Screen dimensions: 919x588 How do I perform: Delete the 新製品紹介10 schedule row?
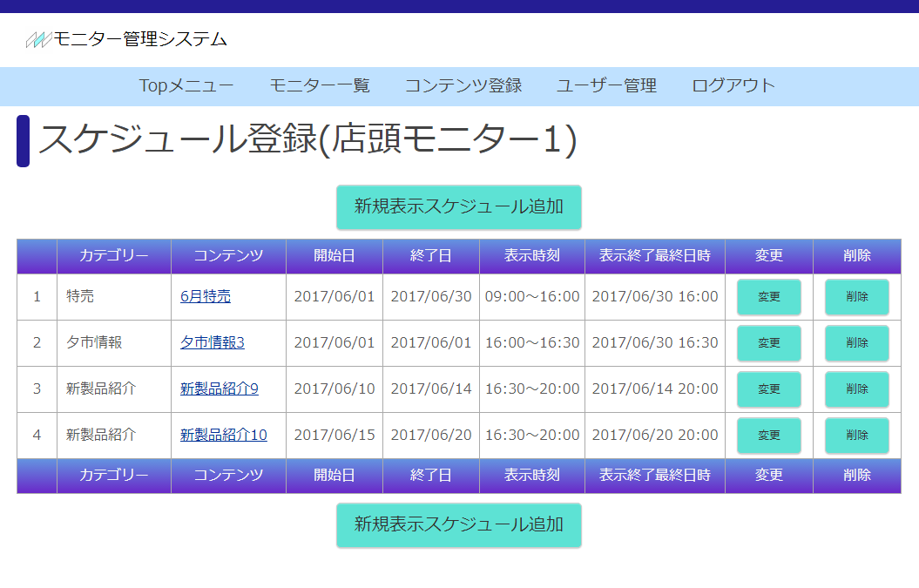pos(856,436)
